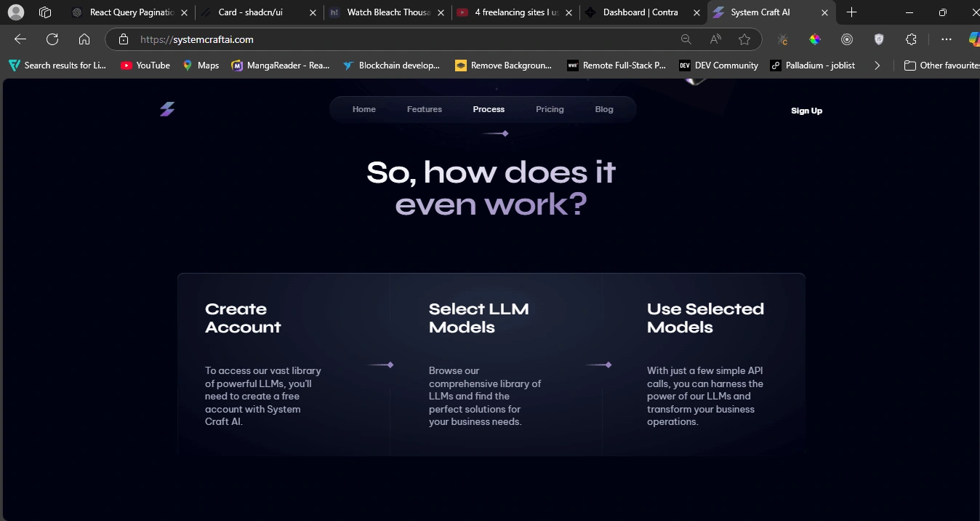Open the Other favourites folder
The image size is (980, 521).
941,65
